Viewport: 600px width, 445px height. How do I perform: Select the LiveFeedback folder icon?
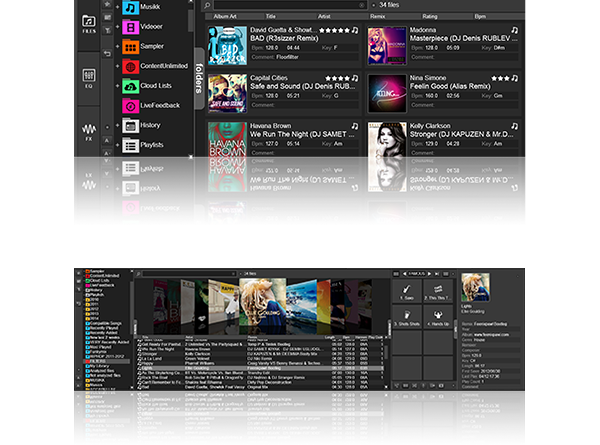point(130,106)
